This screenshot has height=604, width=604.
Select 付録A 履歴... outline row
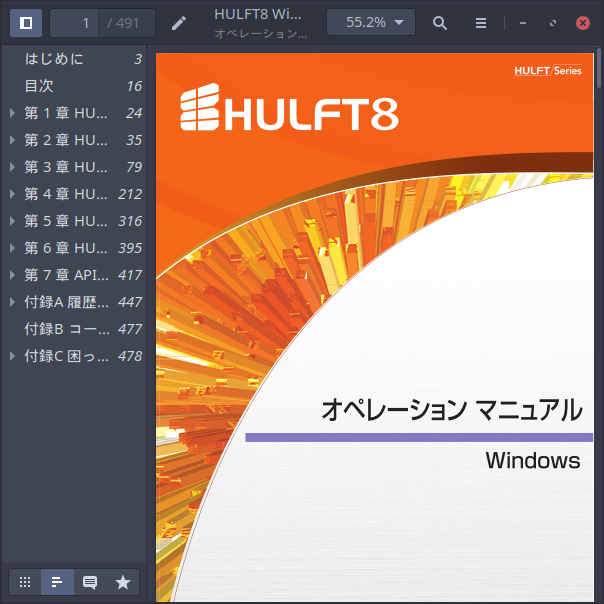pyautogui.click(x=74, y=302)
